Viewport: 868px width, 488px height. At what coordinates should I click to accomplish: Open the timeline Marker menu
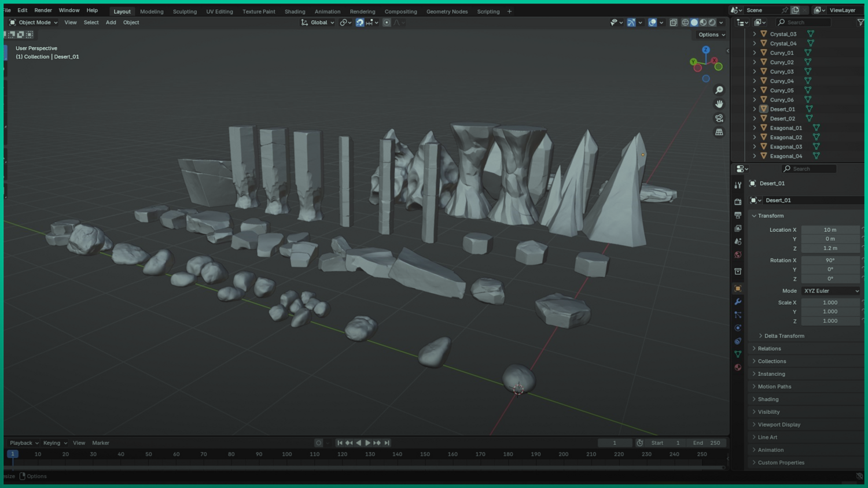(101, 443)
